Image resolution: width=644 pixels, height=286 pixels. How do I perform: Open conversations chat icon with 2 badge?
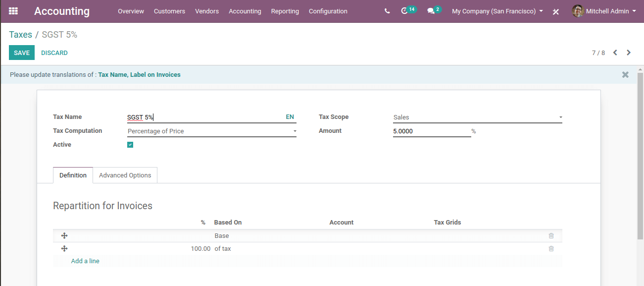434,10
